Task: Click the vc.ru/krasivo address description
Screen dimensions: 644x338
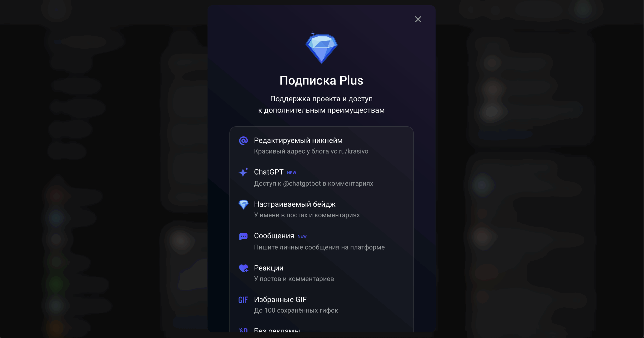Action: click(311, 151)
